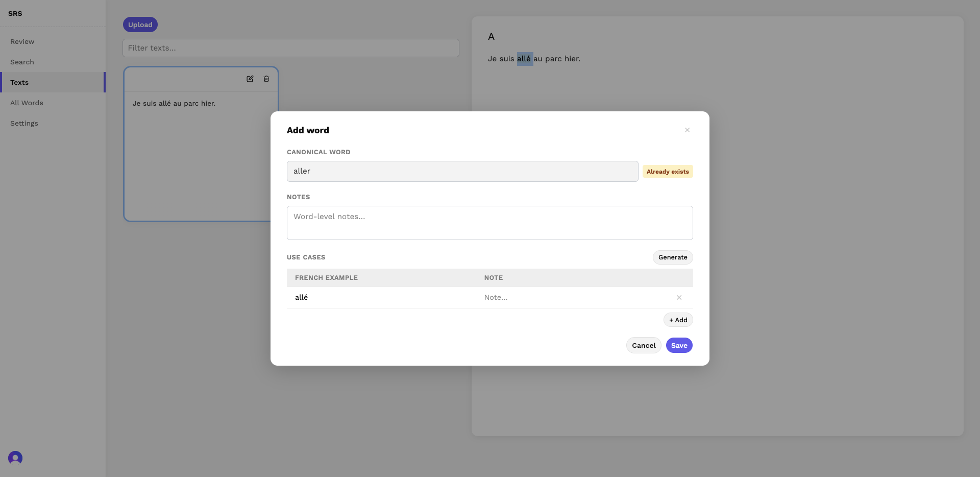The height and width of the screenshot is (477, 980).
Task: Save the new word
Action: 679,345
